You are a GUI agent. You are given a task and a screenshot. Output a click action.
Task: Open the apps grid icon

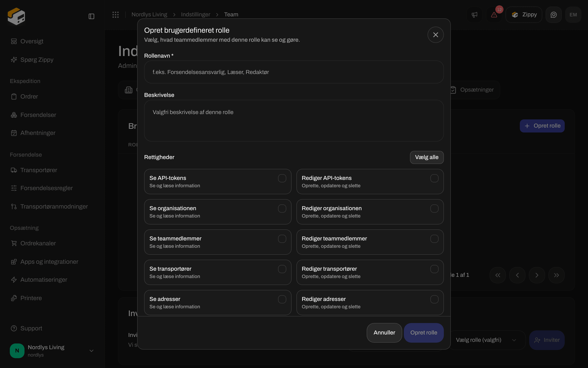(115, 15)
